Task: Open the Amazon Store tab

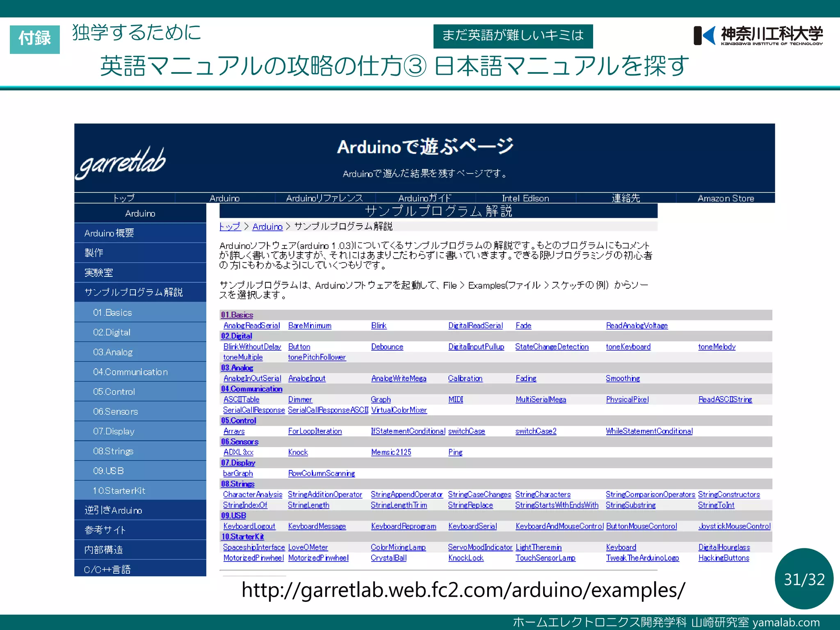Action: point(726,198)
